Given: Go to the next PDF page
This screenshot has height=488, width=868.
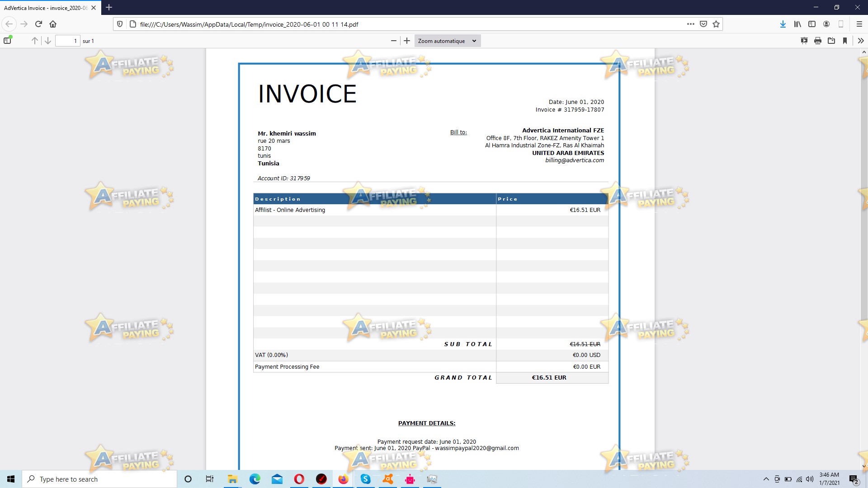Looking at the screenshot, I should [48, 41].
